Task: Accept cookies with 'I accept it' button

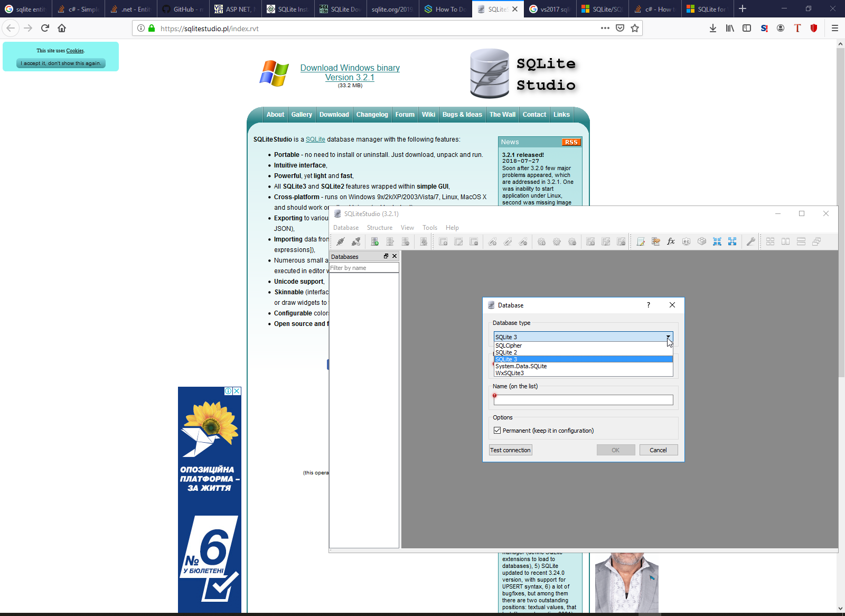Action: point(61,63)
